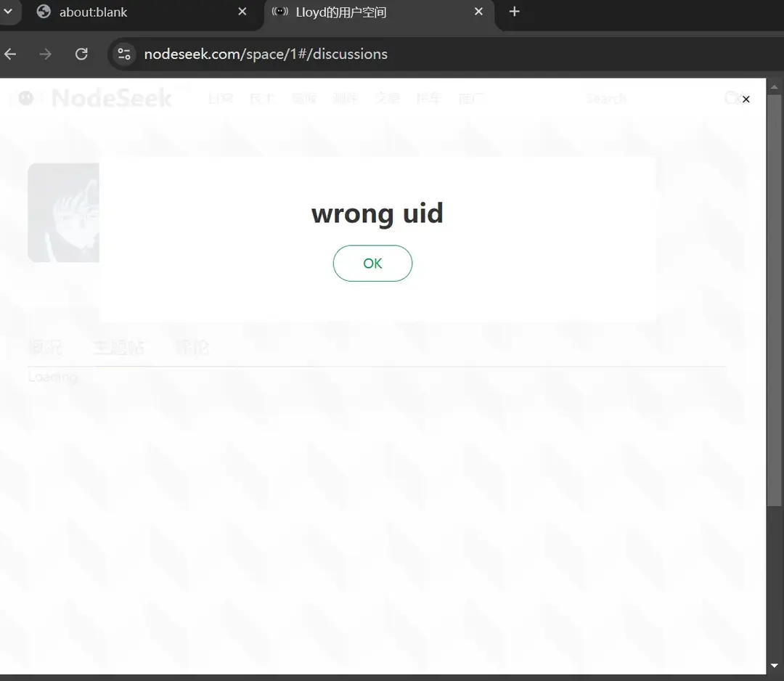Image resolution: width=784 pixels, height=681 pixels.
Task: Click the faded NodeSeek logo
Action: click(x=110, y=98)
